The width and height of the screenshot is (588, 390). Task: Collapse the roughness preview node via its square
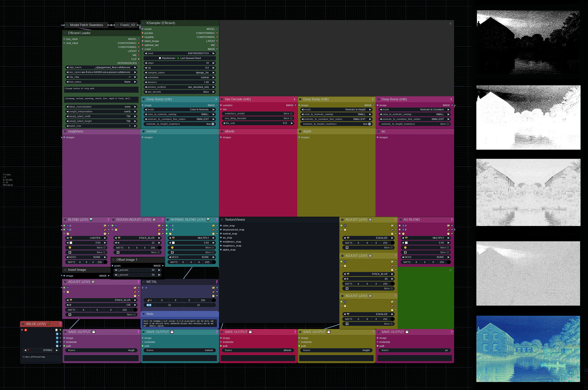65,132
